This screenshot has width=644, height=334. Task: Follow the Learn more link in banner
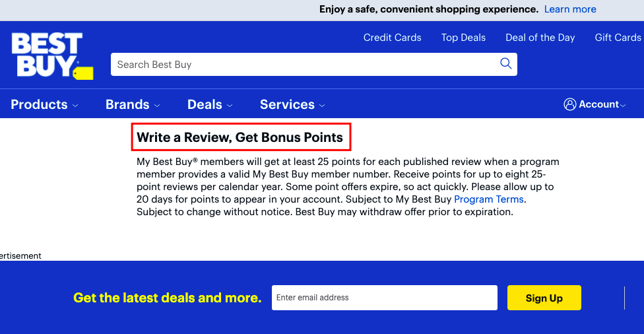click(570, 9)
